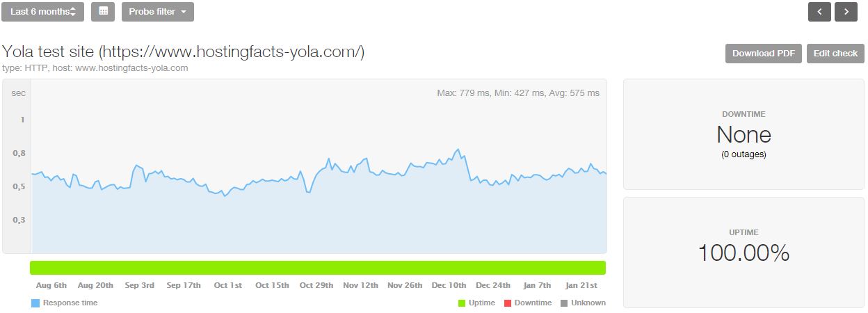Viewport: 868px width, 313px height.
Task: Open the Uptime 100.00% summary panel
Action: [x=744, y=252]
